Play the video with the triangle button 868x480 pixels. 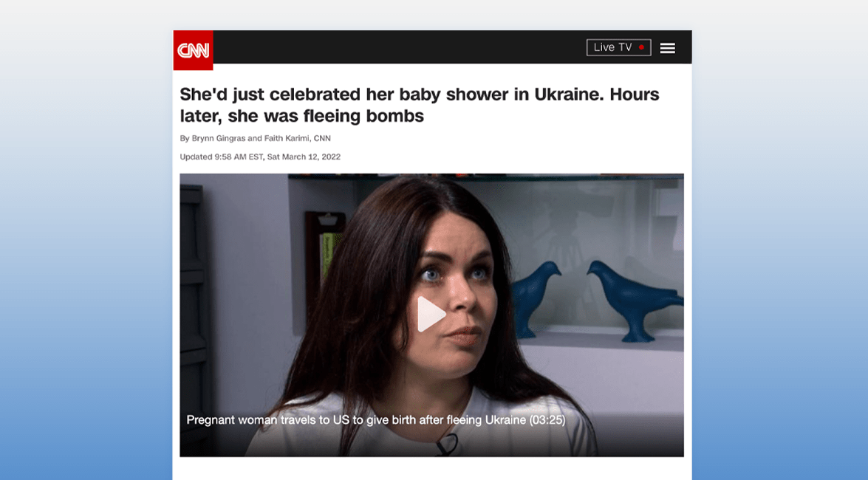[431, 314]
